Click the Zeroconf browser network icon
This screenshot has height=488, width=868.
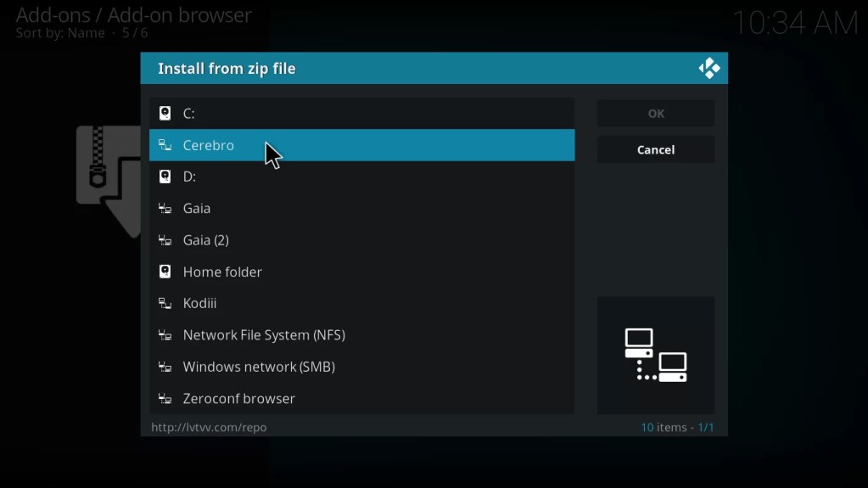pyautogui.click(x=165, y=398)
